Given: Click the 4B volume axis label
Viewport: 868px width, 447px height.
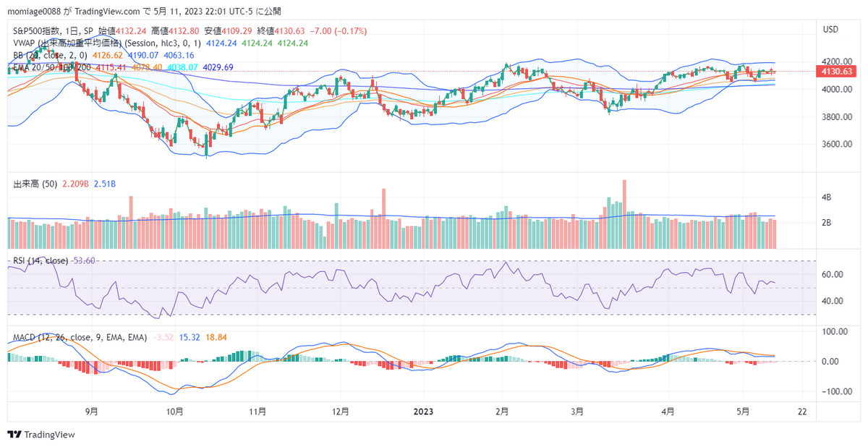Looking at the screenshot, I should point(826,197).
